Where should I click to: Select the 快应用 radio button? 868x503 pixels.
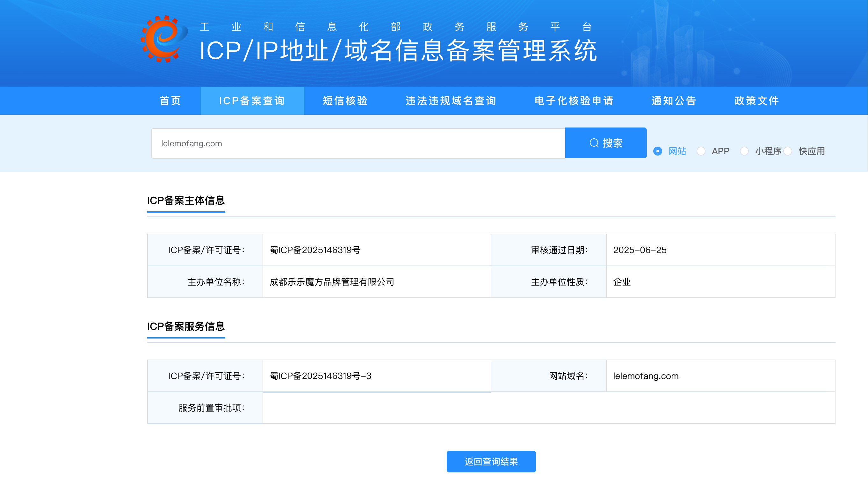(788, 151)
